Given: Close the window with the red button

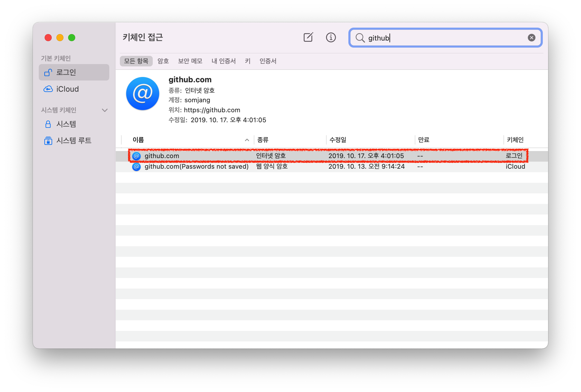Looking at the screenshot, I should click(48, 38).
